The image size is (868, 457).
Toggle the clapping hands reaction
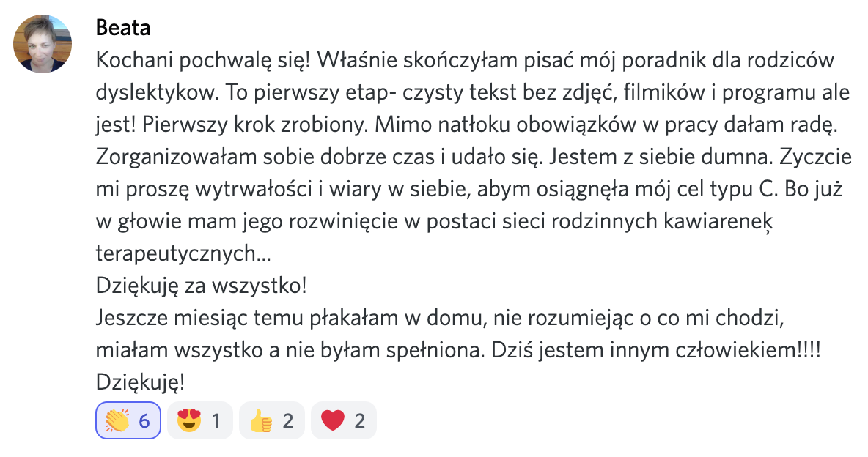pyautogui.click(x=128, y=420)
